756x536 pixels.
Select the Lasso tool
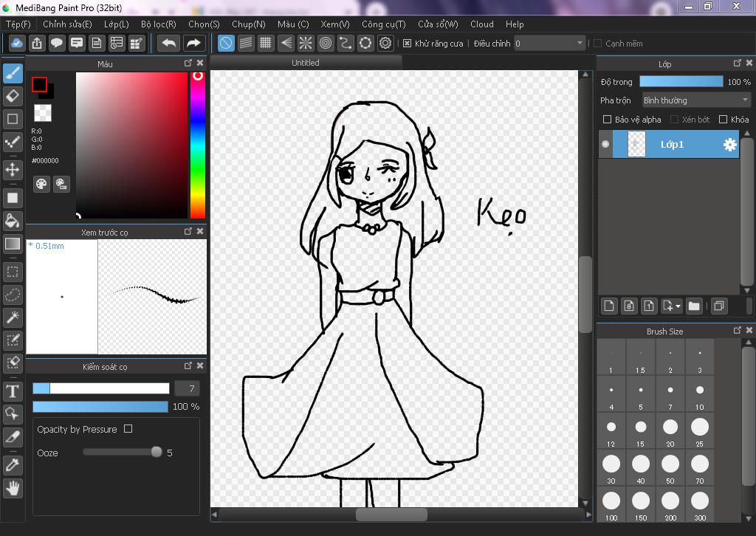[13, 295]
